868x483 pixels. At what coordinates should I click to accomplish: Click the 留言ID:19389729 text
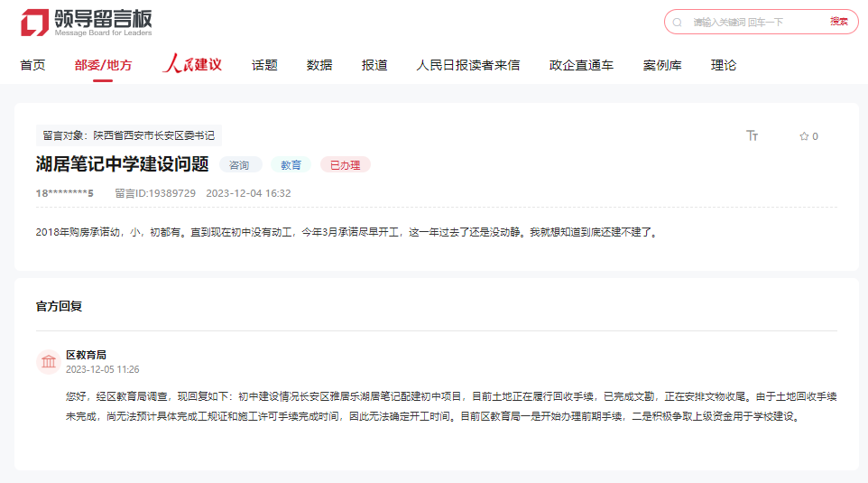pos(155,193)
